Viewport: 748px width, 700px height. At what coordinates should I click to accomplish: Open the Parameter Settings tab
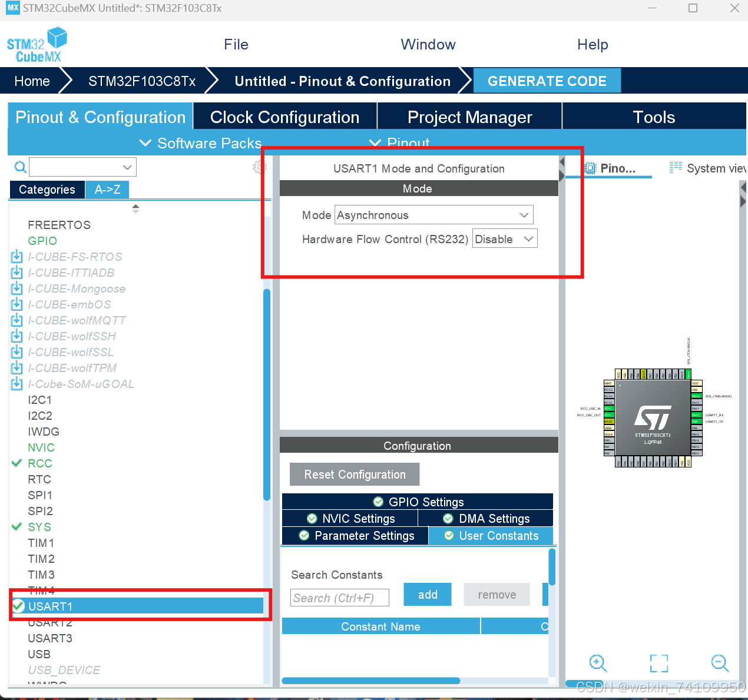point(355,536)
